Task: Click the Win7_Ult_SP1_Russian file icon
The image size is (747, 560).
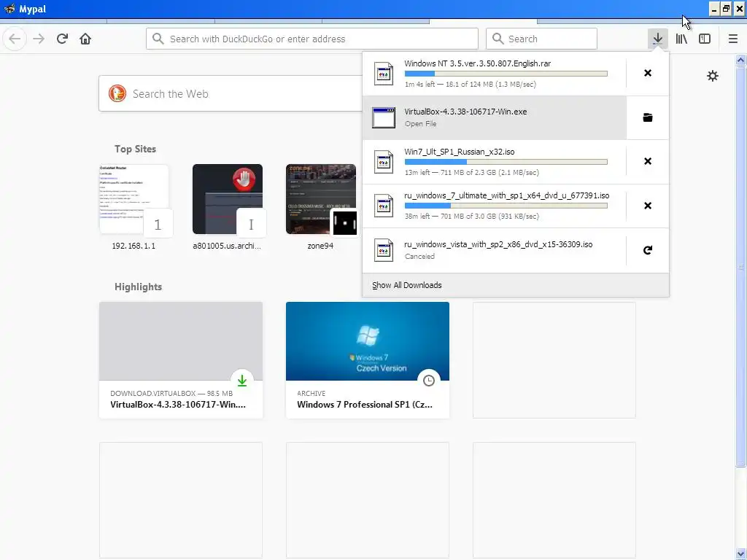Action: click(384, 162)
